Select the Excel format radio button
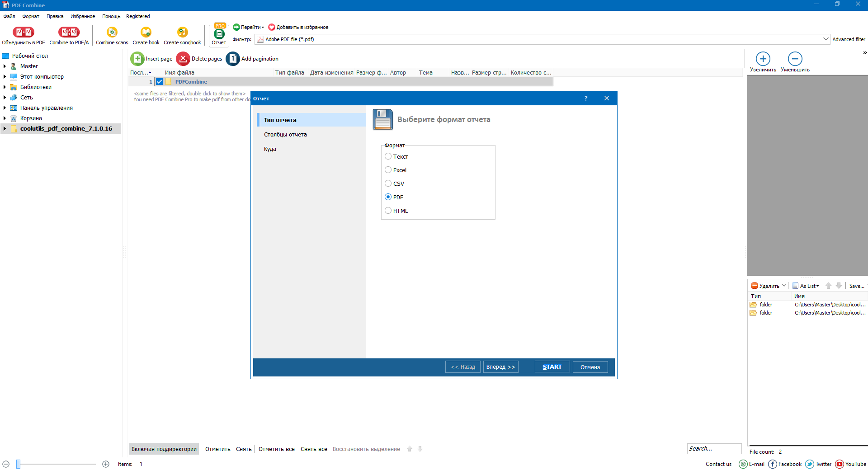This screenshot has width=868, height=470. pyautogui.click(x=388, y=170)
